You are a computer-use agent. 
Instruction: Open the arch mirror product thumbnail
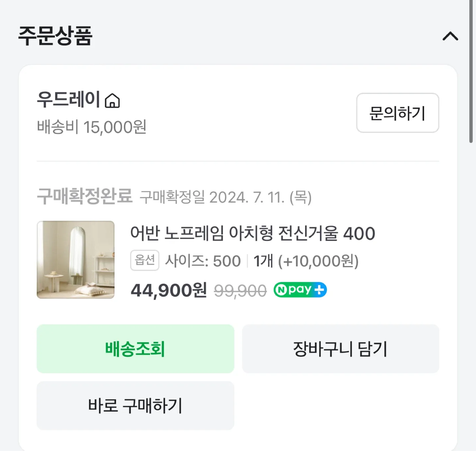click(76, 260)
